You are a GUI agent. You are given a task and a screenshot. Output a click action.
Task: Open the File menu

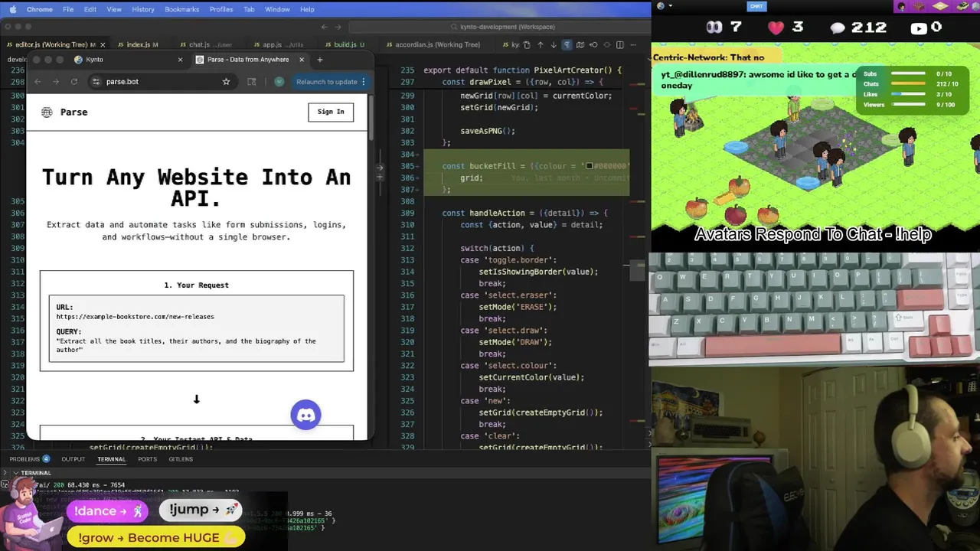pyautogui.click(x=68, y=9)
